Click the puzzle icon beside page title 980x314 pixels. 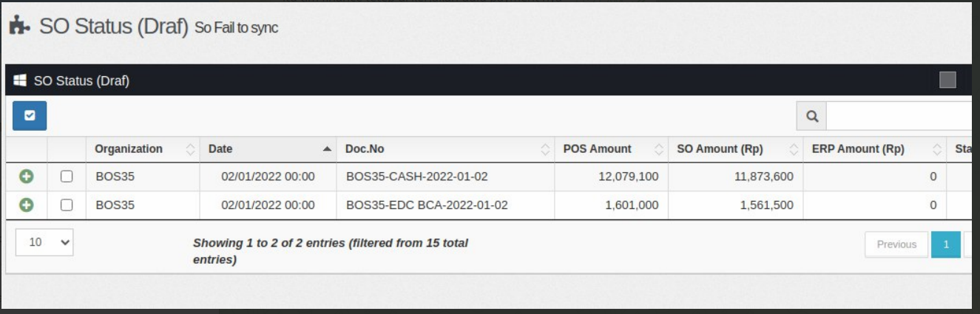pos(20,27)
